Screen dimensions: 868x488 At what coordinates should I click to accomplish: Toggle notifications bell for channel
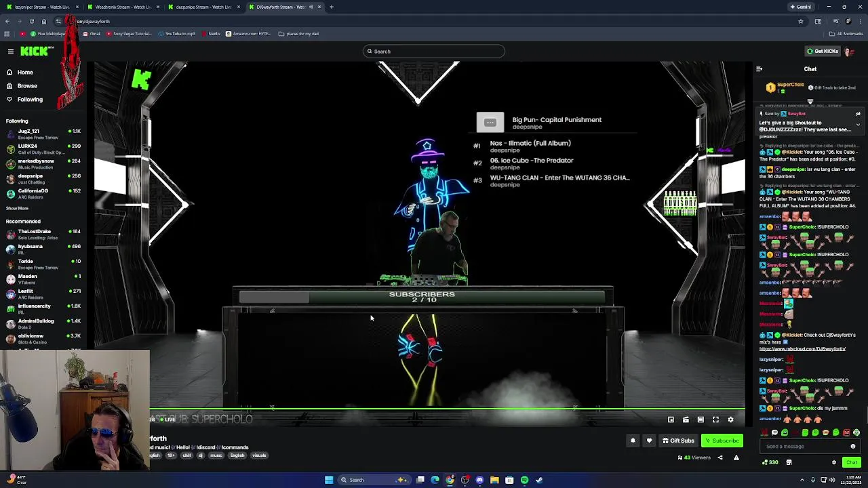point(633,441)
